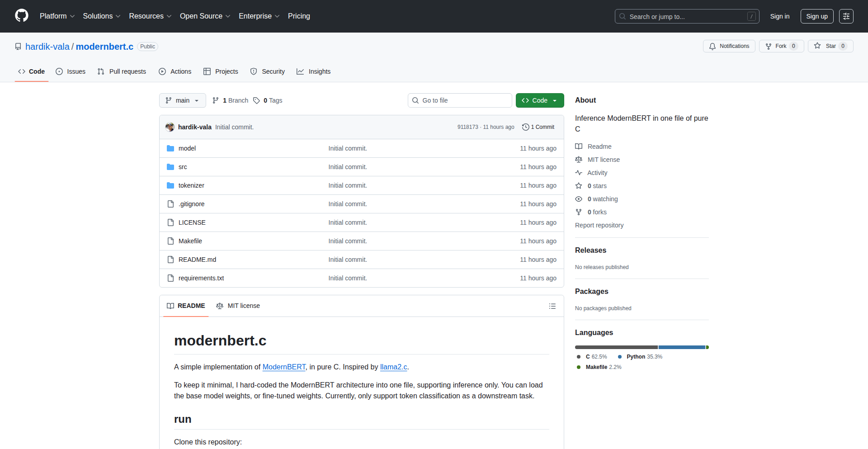Viewport: 868px width, 449px height.
Task: Select the README file tab
Action: [186, 306]
